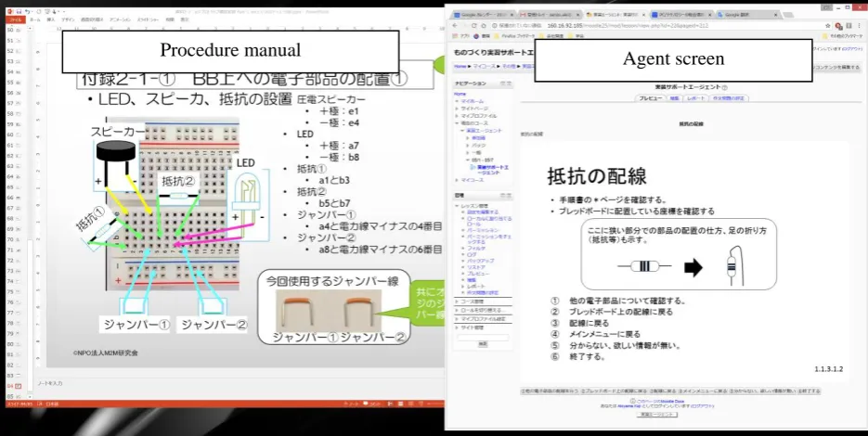Open the 挿入 ribbon tab in PowerPoint

click(51, 19)
